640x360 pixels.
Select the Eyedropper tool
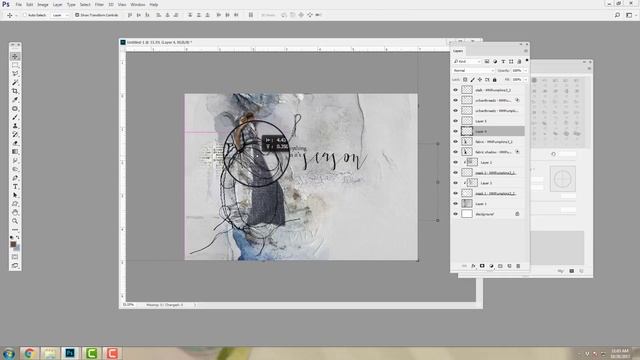click(x=15, y=100)
